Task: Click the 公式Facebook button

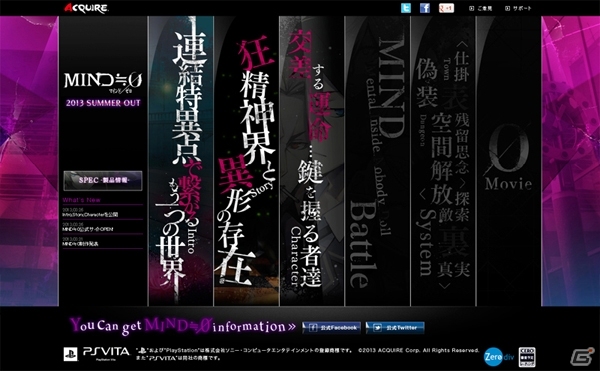Action: pos(331,328)
